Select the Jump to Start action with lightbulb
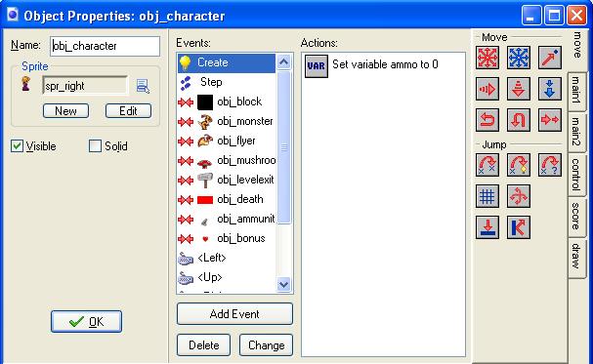The width and height of the screenshot is (593, 364). tap(519, 165)
